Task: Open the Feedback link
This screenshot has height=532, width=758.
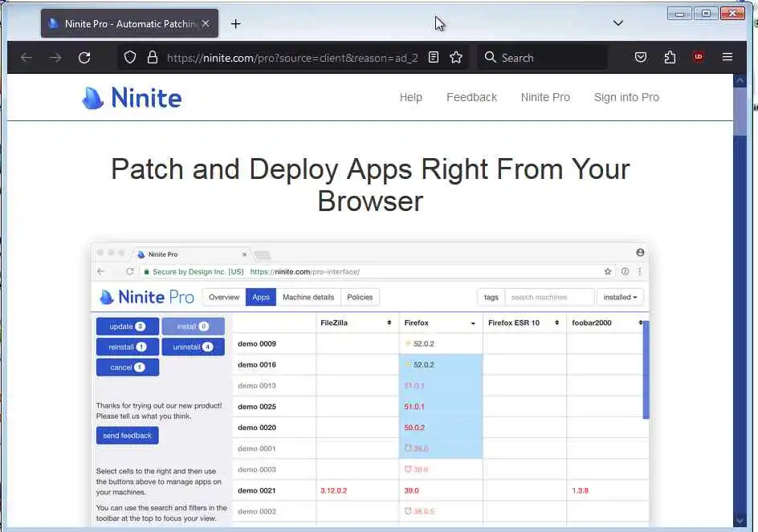Action: pos(471,98)
